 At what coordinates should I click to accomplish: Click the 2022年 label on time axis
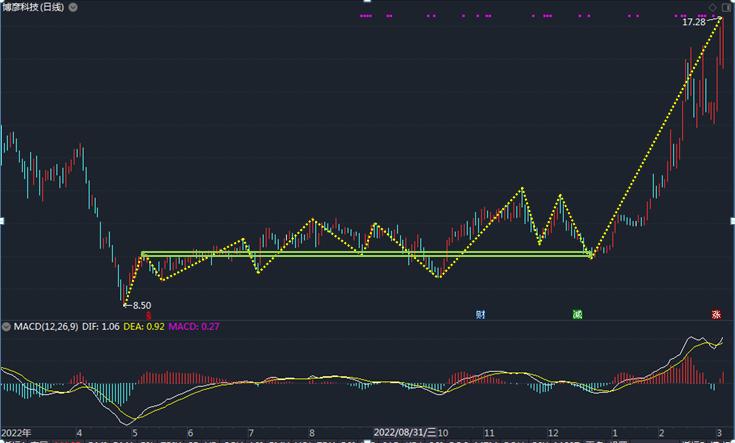[16, 432]
